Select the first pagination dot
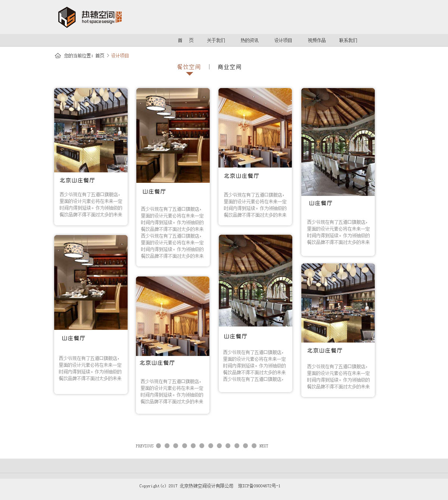448x500 pixels. pos(158,446)
